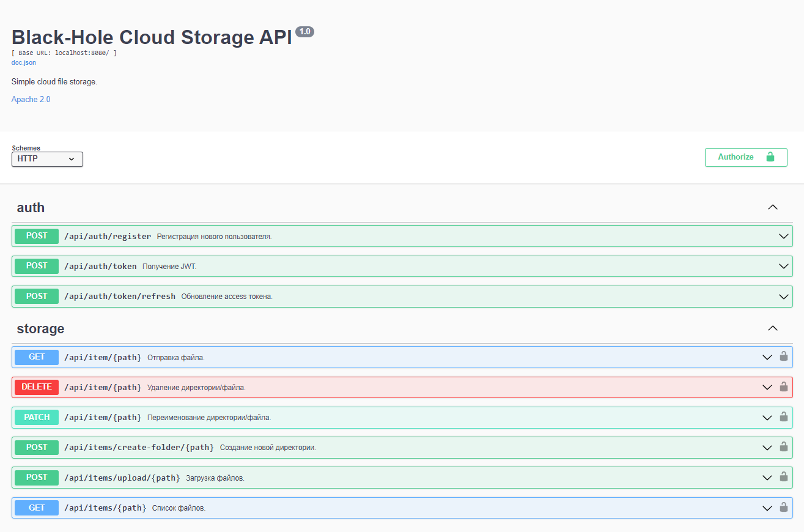This screenshot has height=532, width=804.
Task: Expand the POST /api/auth/register chevron
Action: (x=784, y=236)
